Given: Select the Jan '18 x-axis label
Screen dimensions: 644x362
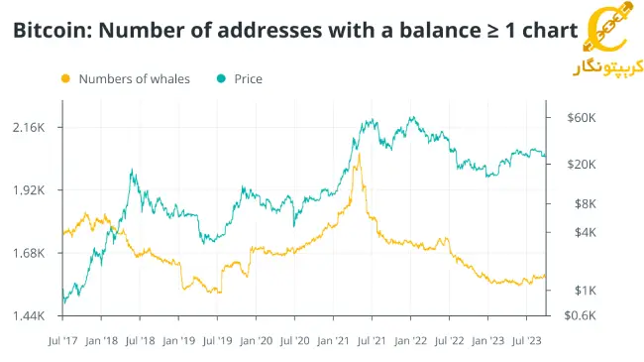Looking at the screenshot, I should pyautogui.click(x=101, y=340).
